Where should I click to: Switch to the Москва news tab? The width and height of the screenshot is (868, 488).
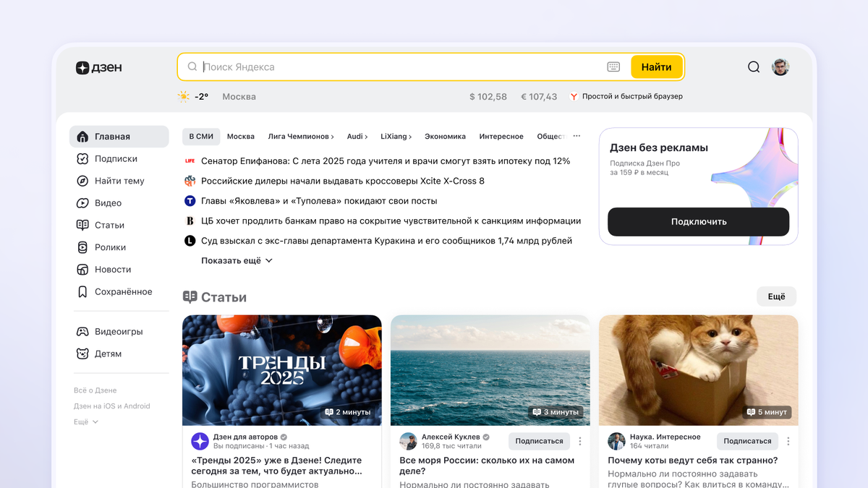click(x=241, y=136)
